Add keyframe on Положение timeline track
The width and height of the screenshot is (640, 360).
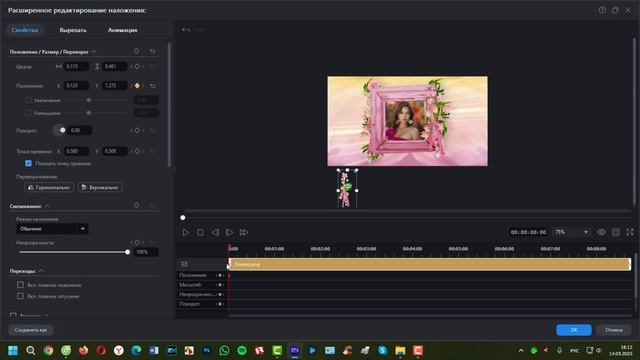pyautogui.click(x=220, y=276)
